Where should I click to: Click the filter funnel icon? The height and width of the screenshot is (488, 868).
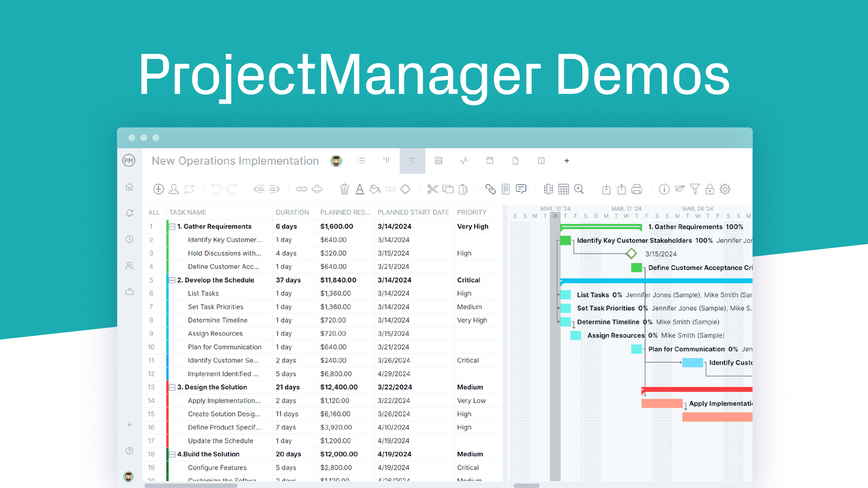tap(694, 189)
